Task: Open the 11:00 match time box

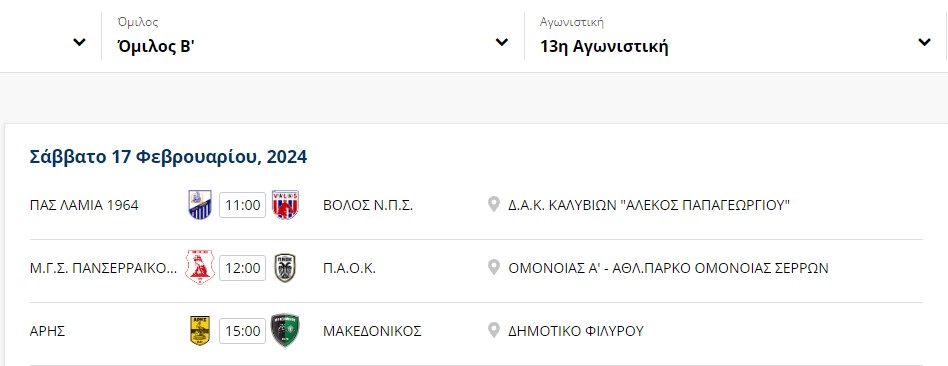Action: point(242,205)
